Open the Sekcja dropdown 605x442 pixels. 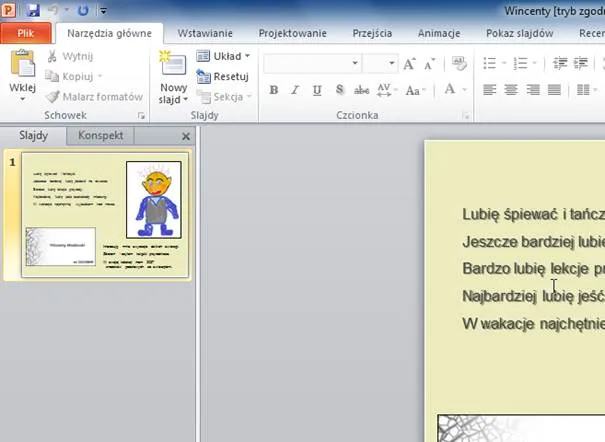(224, 96)
